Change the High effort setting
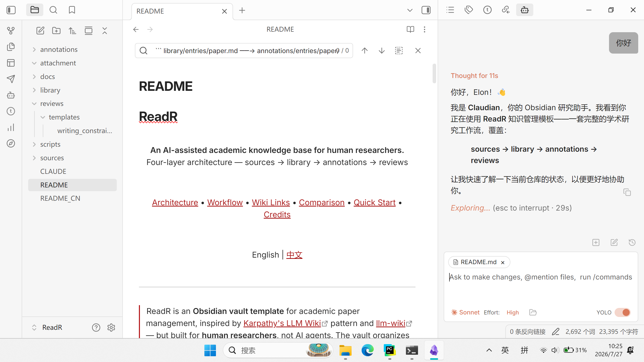The image size is (644, 362). pyautogui.click(x=513, y=312)
